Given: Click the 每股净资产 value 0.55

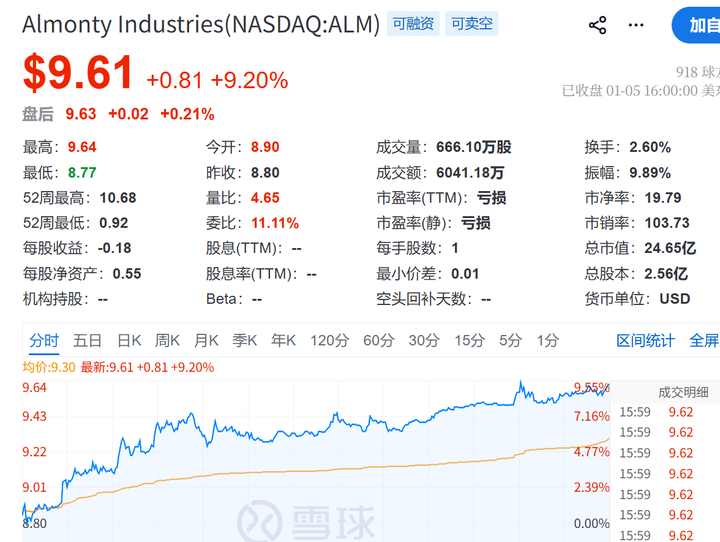Looking at the screenshot, I should 127,274.
